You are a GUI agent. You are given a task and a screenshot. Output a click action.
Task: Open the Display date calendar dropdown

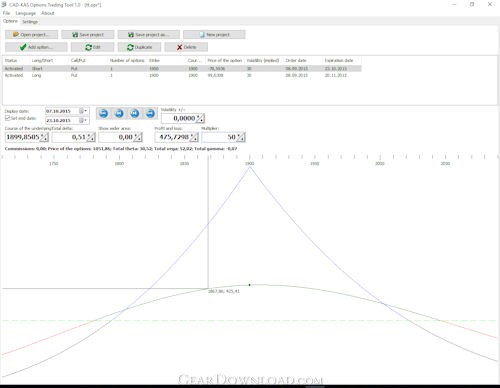point(83,111)
